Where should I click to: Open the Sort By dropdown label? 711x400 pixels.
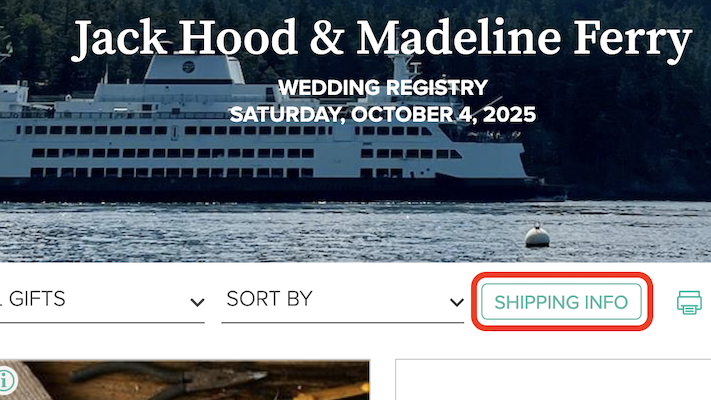(270, 298)
